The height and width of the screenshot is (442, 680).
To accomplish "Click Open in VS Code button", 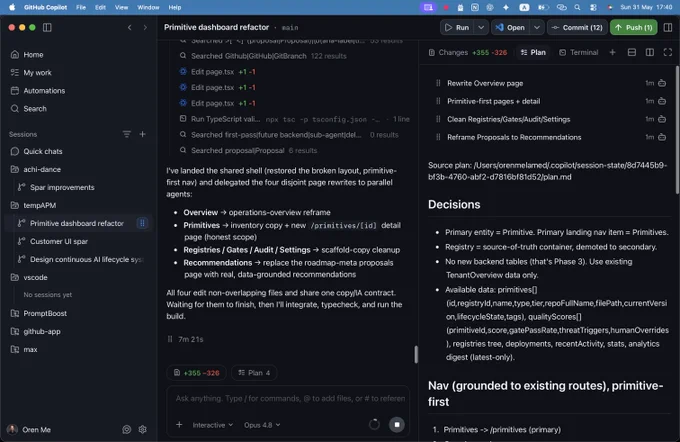I will pyautogui.click(x=510, y=27).
